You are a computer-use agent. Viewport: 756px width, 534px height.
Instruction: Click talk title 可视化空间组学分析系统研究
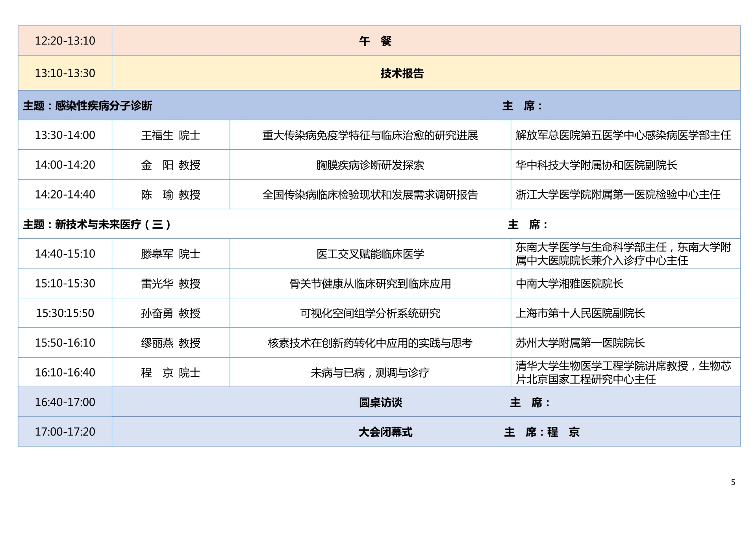point(369,313)
